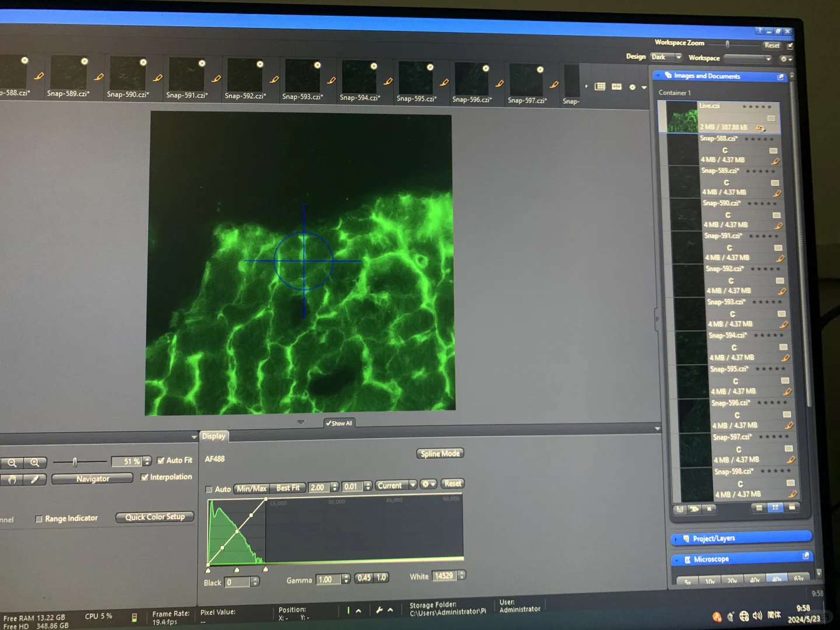This screenshot has width=840, height=630.
Task: Click the Windows volume speaker icon
Action: click(757, 615)
